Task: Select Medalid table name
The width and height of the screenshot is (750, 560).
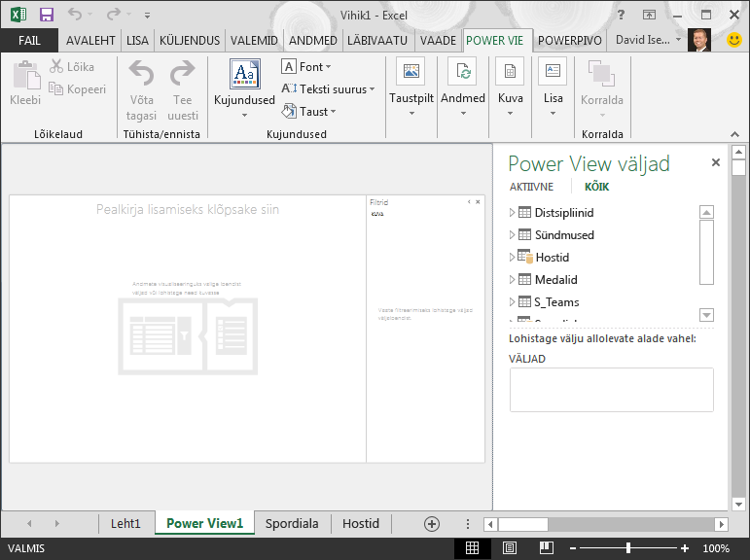Action: coord(555,280)
